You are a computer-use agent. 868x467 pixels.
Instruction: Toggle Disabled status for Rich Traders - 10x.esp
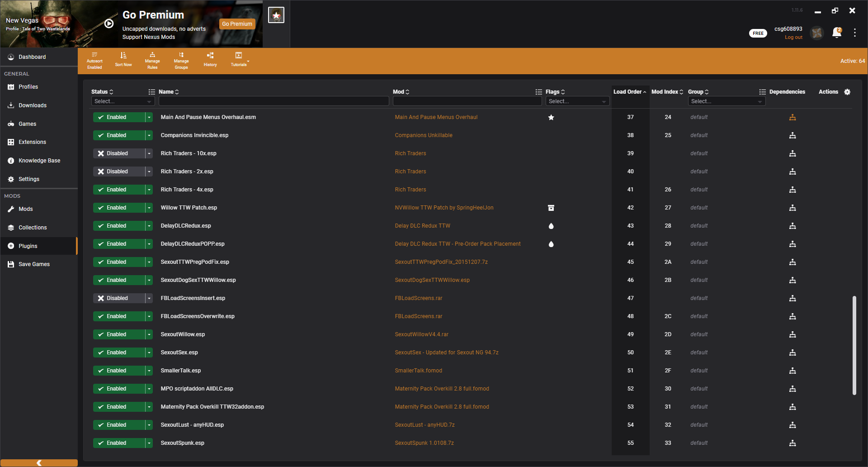[x=119, y=153]
